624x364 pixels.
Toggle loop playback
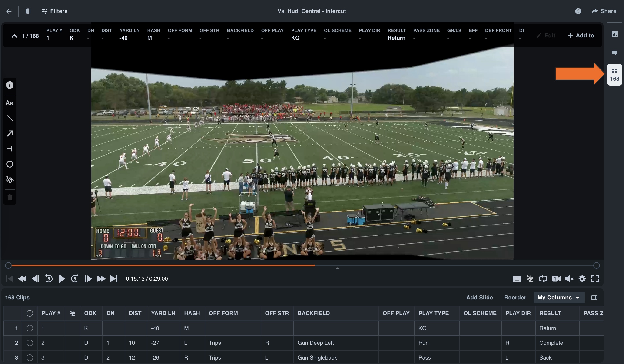543,278
